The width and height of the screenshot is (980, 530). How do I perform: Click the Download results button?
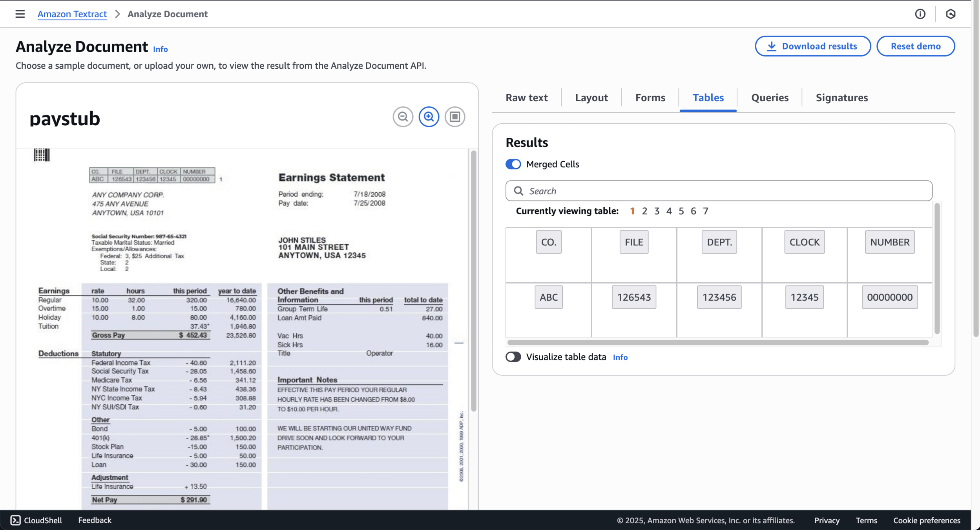pyautogui.click(x=812, y=46)
